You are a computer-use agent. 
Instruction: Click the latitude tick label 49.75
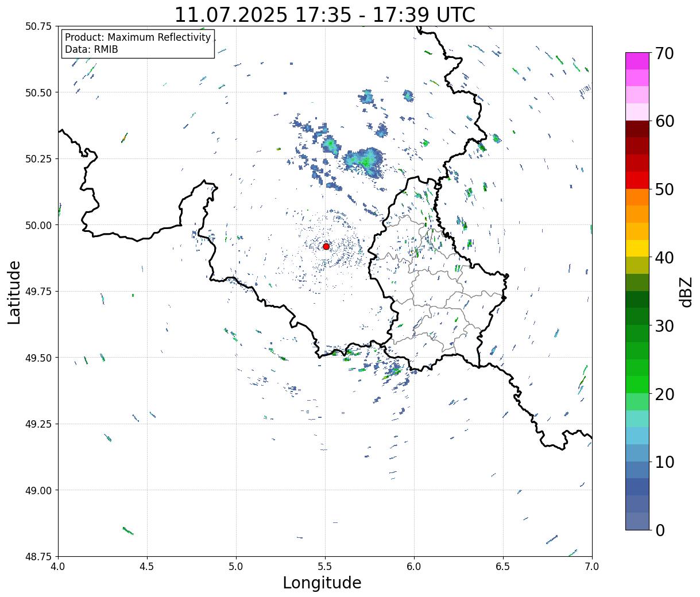[x=38, y=292]
